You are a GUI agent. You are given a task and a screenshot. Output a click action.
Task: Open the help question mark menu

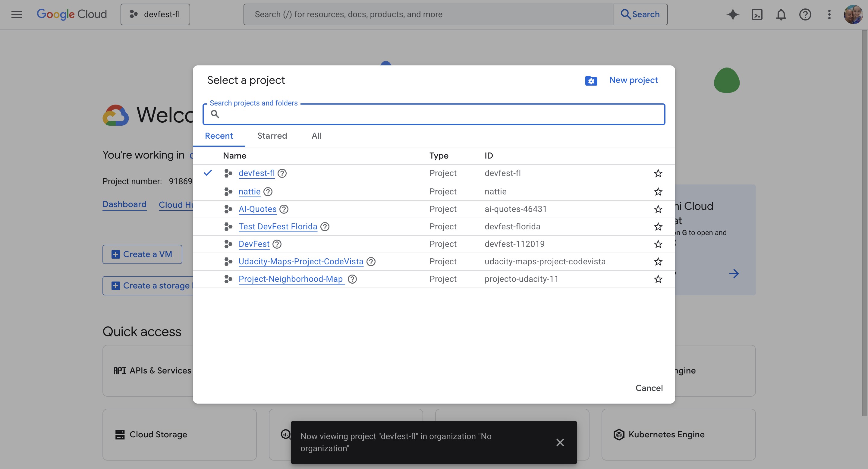[x=805, y=14]
